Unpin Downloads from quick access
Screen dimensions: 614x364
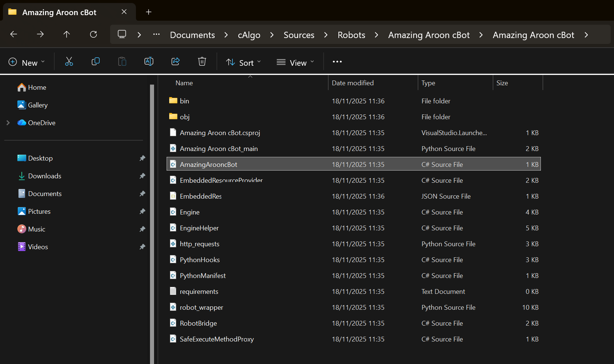click(142, 176)
